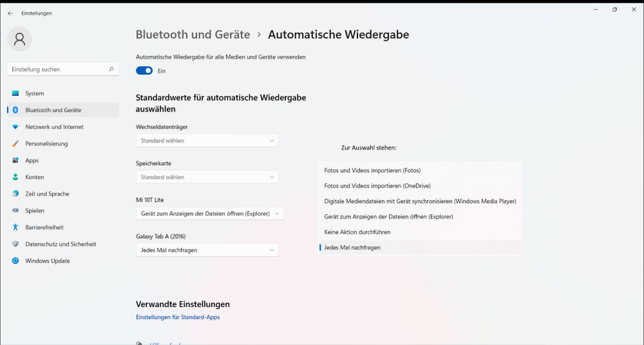Open the Windows Update icon
Viewport: 644px width, 345px height.
click(x=15, y=261)
